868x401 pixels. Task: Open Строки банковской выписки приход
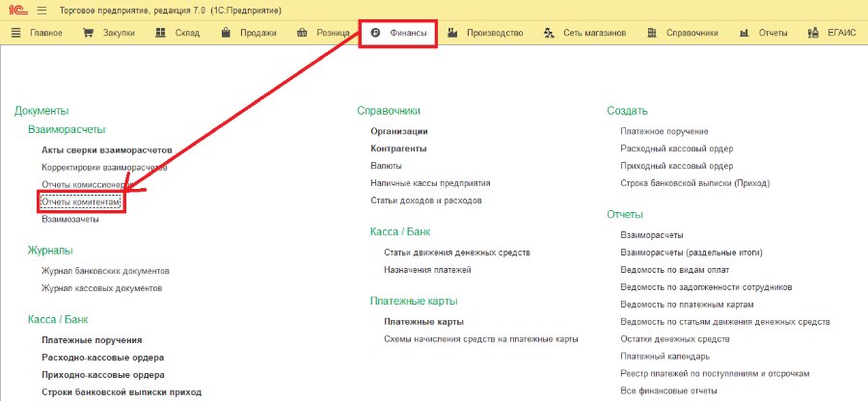tap(122, 392)
